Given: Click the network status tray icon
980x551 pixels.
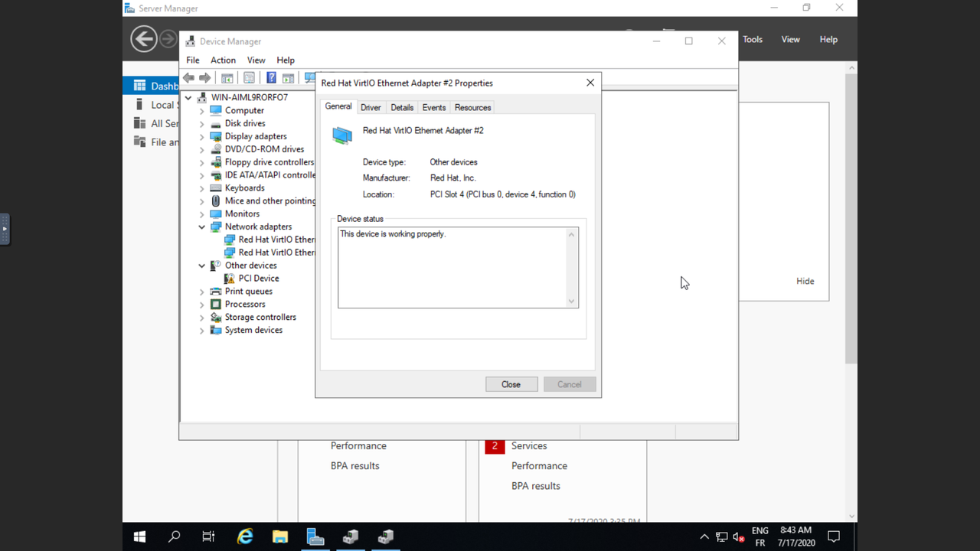Looking at the screenshot, I should click(x=722, y=537).
